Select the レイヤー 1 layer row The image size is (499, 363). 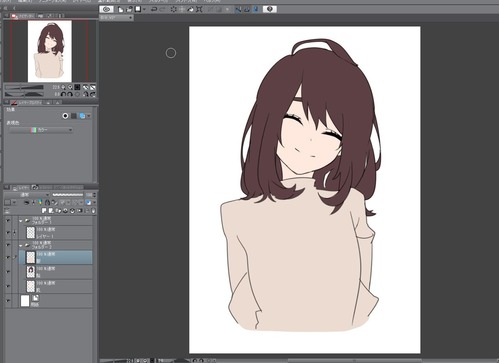(55, 233)
